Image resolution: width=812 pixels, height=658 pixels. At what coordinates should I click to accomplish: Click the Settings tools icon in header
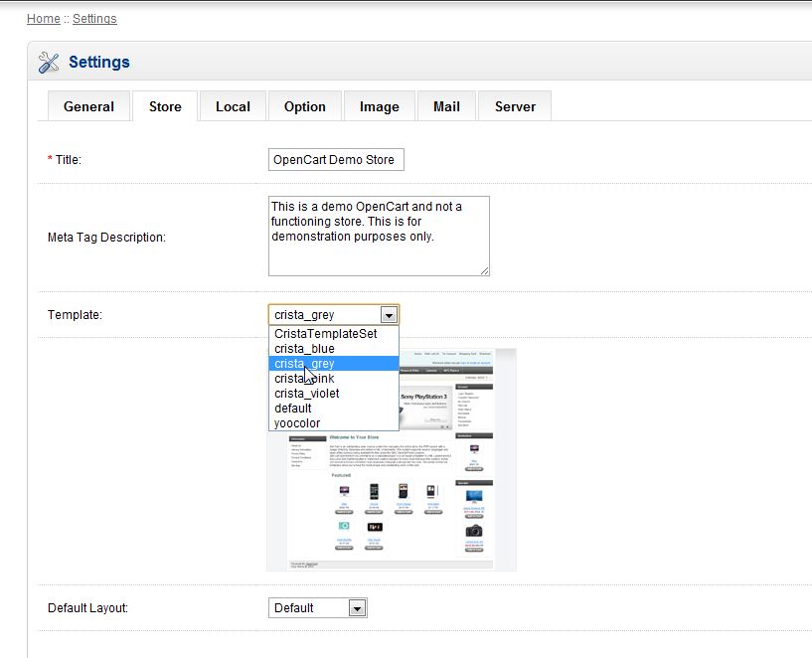point(48,63)
